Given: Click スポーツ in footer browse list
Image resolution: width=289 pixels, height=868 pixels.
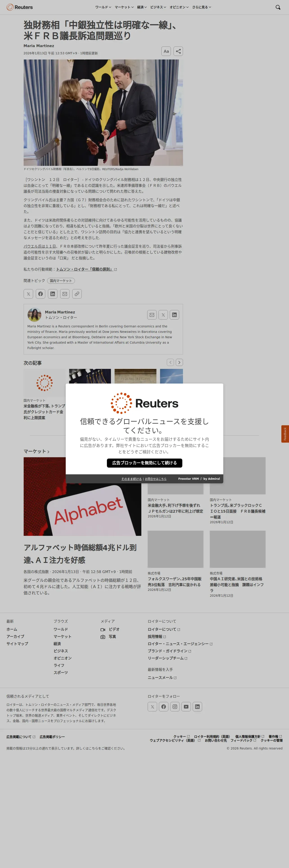Looking at the screenshot, I should 61,673.
